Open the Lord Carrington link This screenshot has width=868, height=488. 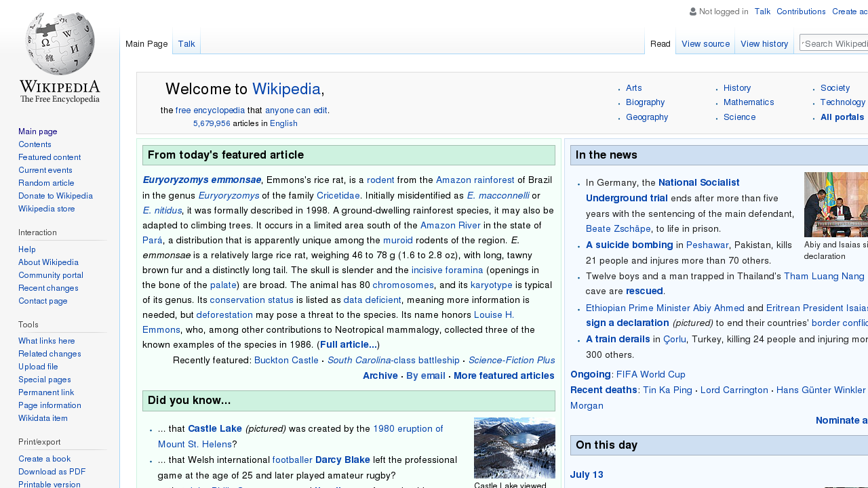[x=736, y=390]
